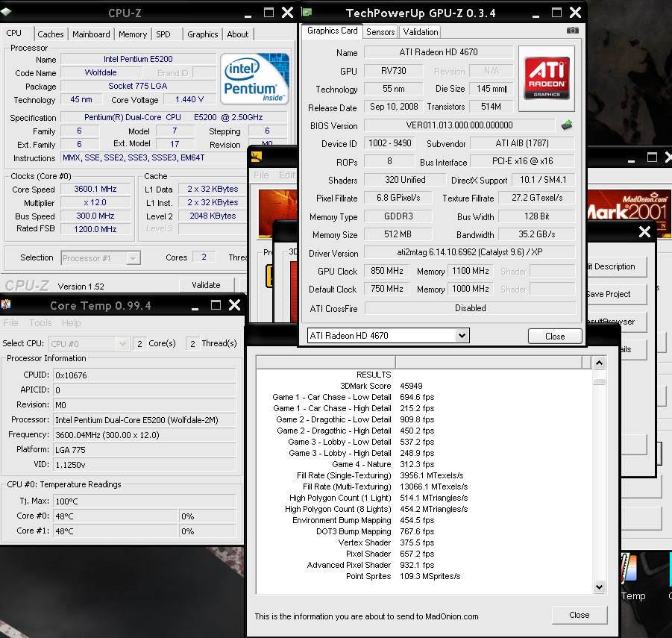Click the 3DMark window yellow title icon
The image size is (672, 638).
click(257, 157)
